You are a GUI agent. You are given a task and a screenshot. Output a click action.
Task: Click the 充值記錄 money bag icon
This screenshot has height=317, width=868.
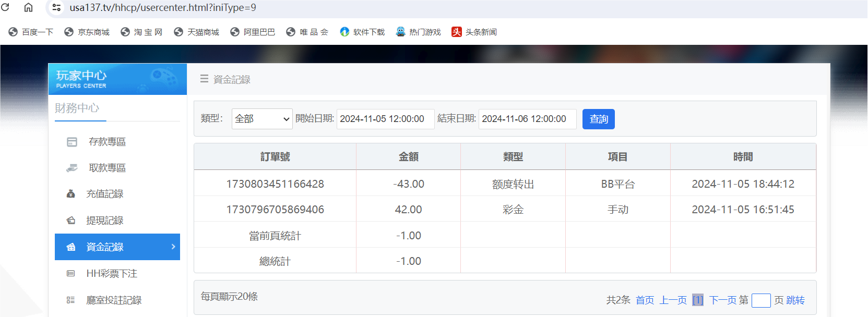(x=71, y=194)
